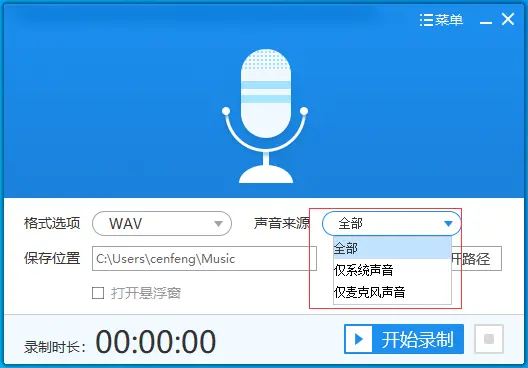The width and height of the screenshot is (528, 368).
Task: Open the 菜单 menu
Action: pos(441,20)
